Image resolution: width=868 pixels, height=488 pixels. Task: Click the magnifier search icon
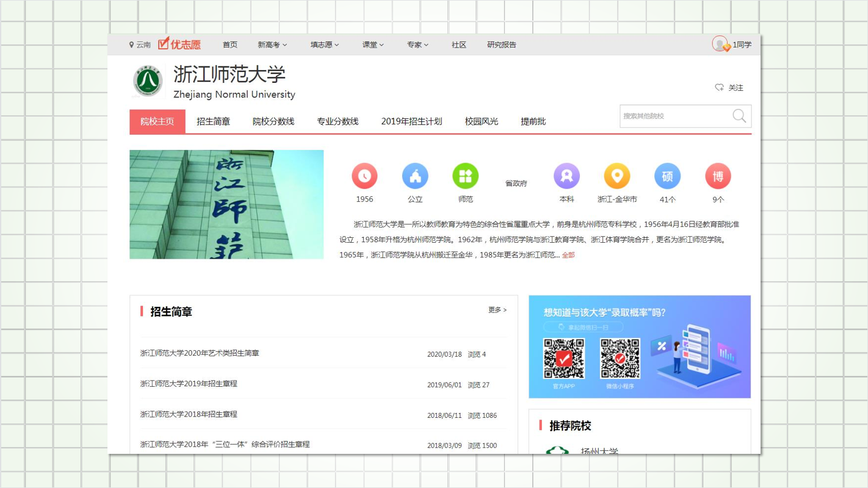739,116
